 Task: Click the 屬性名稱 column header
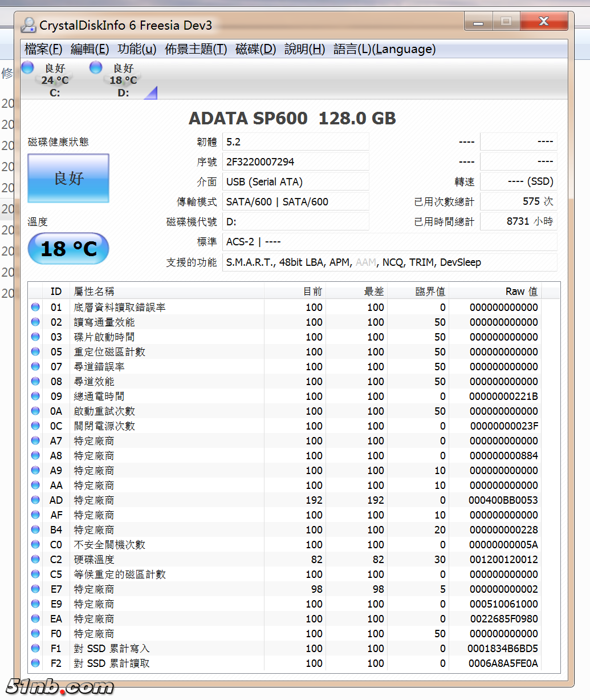point(94,292)
